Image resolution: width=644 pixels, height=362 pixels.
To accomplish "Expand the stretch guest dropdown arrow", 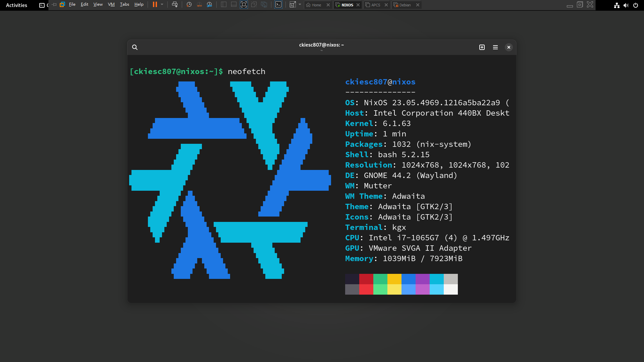I will coord(300,5).
